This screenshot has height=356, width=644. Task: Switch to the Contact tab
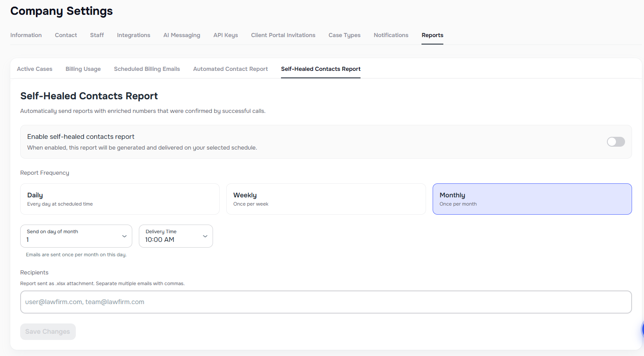click(66, 35)
